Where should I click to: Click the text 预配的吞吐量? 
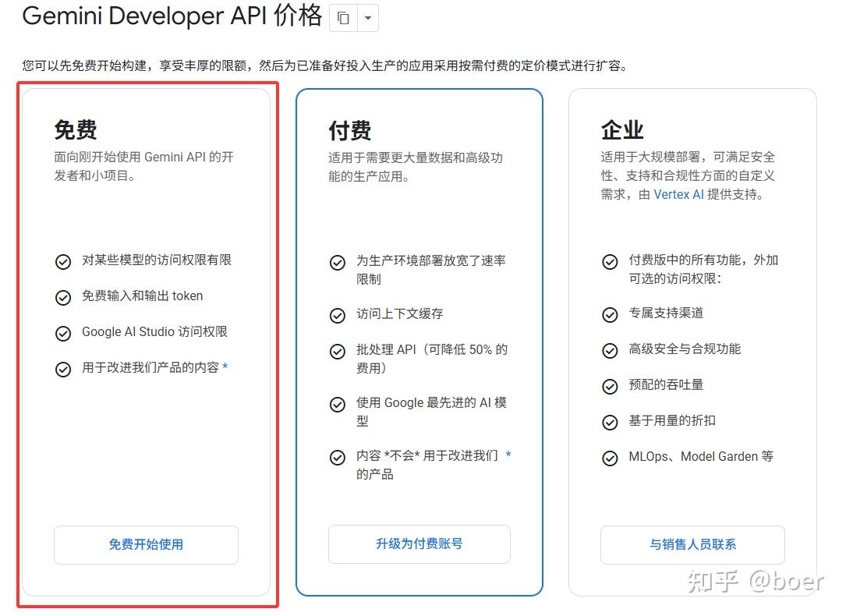tap(667, 384)
